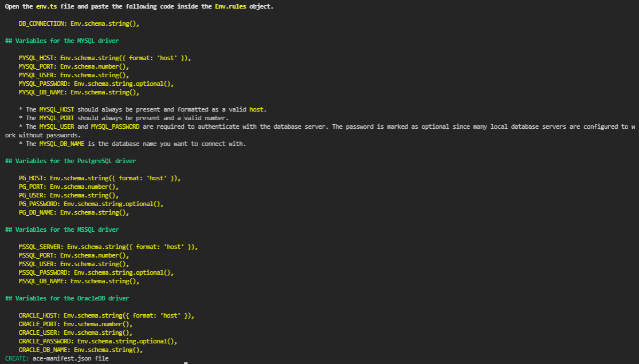
Task: Click the MSSQL_SERVER schema string line
Action: coord(108,246)
